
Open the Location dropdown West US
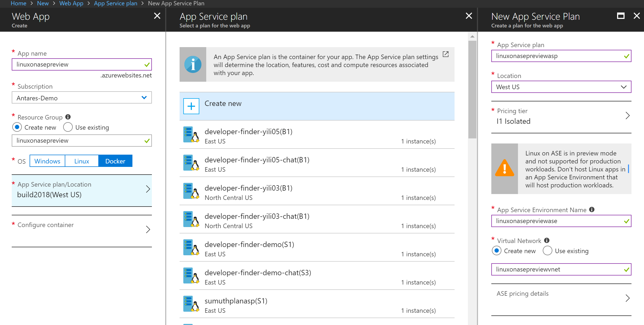coord(561,87)
